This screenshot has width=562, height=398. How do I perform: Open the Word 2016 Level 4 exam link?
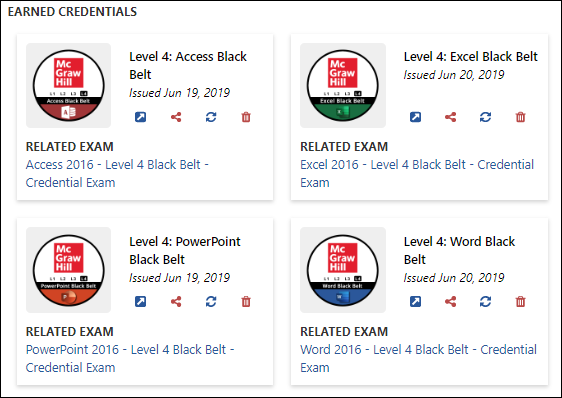(x=419, y=358)
